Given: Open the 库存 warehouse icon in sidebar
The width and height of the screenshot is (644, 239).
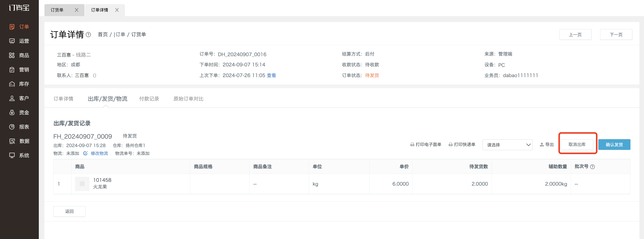Looking at the screenshot, I should 12,84.
